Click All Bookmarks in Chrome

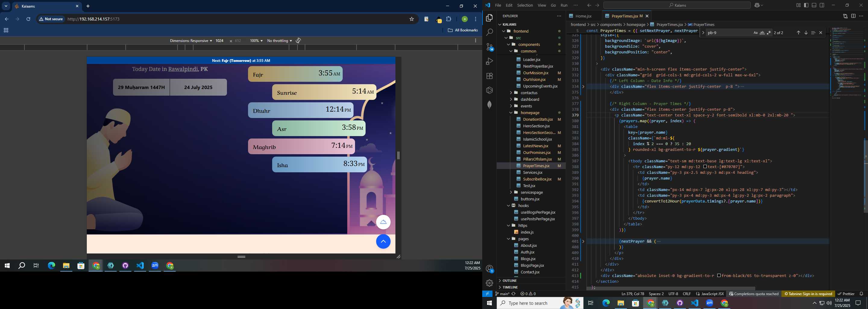point(463,30)
